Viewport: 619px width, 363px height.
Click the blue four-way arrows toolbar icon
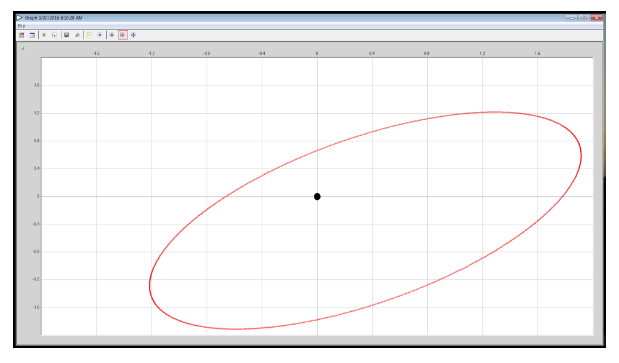tap(133, 35)
